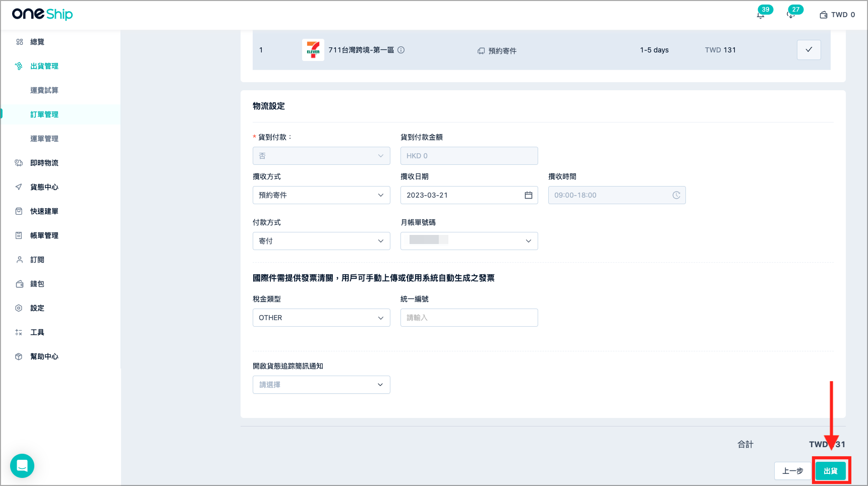Viewport: 868px width, 486px height.
Task: Click the 攬收日期 field 2023-03-21
Action: point(469,195)
